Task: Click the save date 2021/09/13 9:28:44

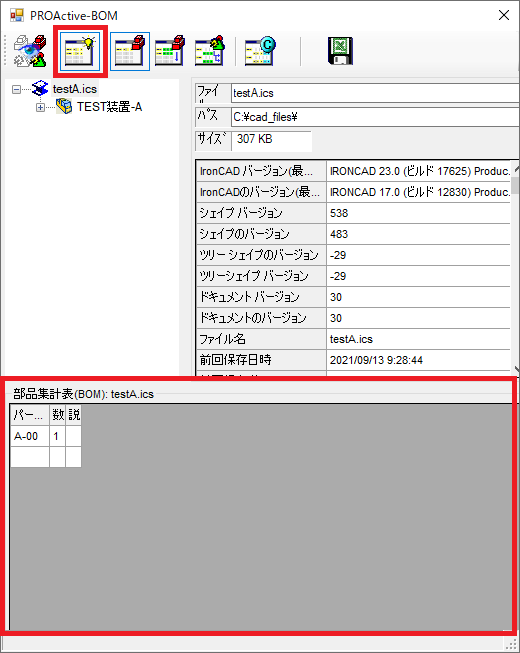Action: (418, 360)
